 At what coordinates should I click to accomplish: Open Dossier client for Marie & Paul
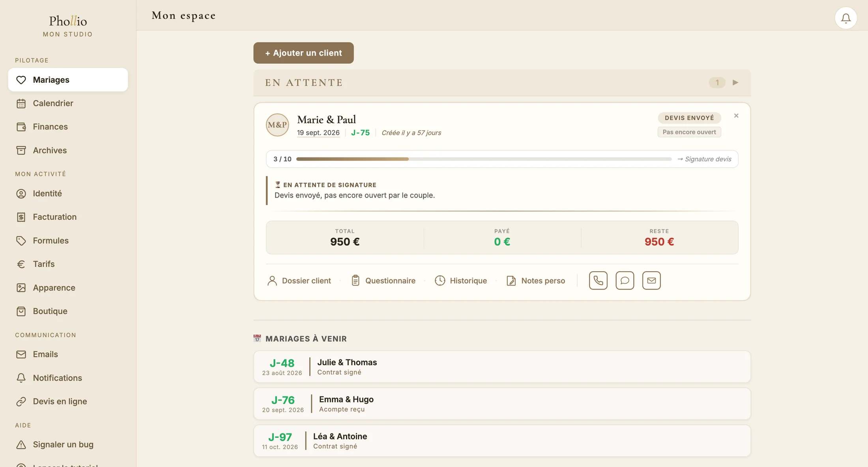299,280
